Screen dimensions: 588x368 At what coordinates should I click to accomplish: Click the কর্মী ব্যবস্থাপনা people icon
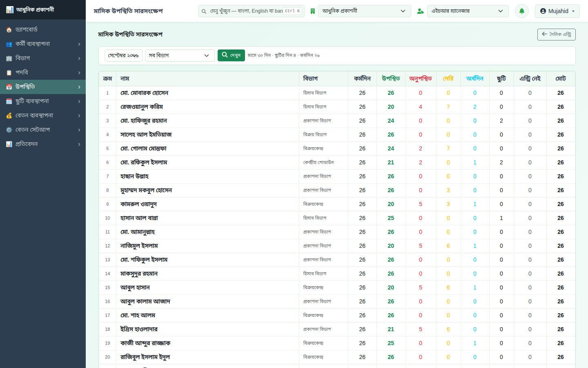9,44
